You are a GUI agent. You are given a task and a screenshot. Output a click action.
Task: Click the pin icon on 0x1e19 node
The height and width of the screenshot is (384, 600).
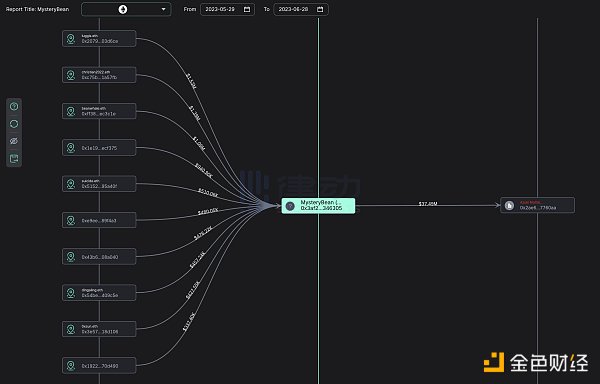coord(71,148)
